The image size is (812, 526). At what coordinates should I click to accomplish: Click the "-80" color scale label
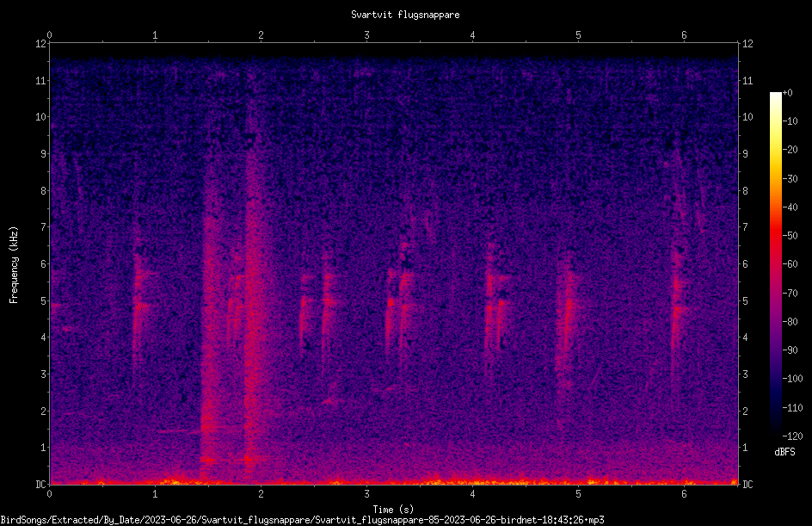790,322
